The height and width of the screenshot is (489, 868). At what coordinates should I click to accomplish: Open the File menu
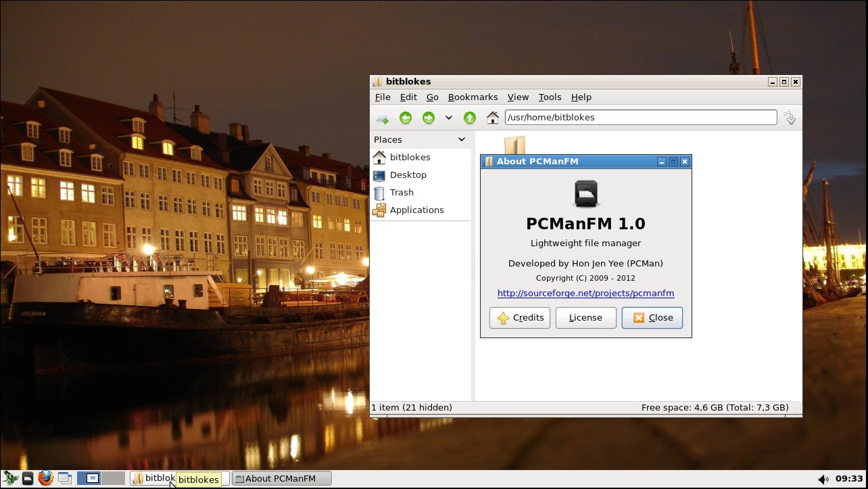point(383,97)
